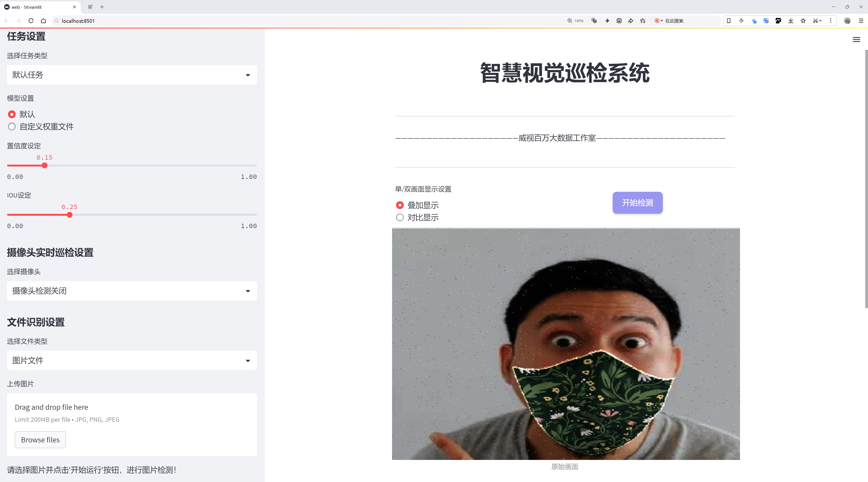Select the 叠加显示 display radio button
The image size is (868, 482).
click(400, 205)
